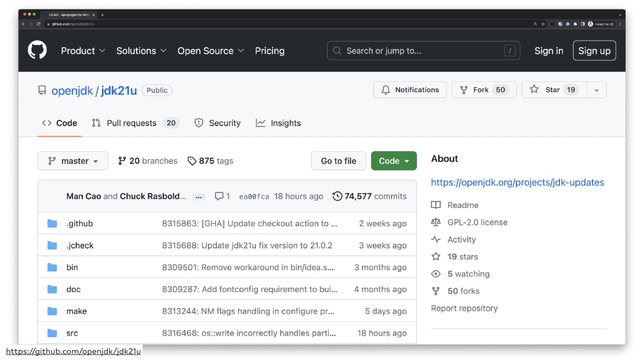The height and width of the screenshot is (362, 644).
Task: Click the Chuck Rasbold author name
Action: coord(153,196)
